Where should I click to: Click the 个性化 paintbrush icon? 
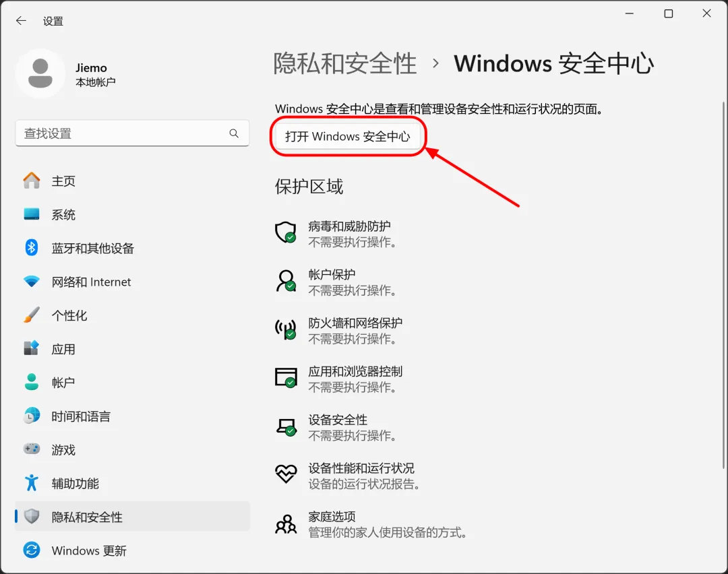click(32, 315)
